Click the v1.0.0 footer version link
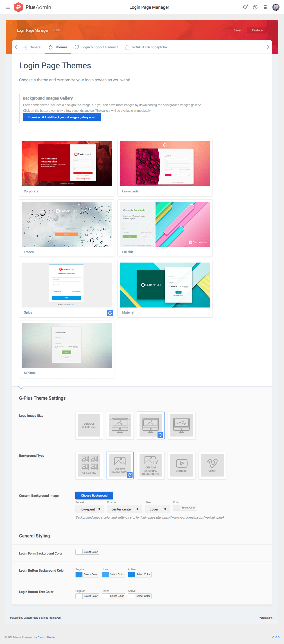 275,637
